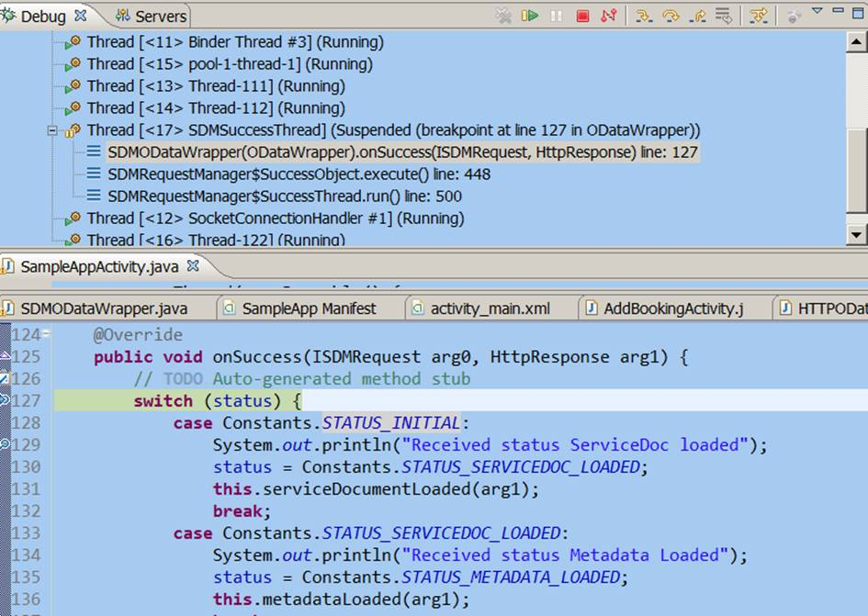
Task: Click onSuccess method name in editor
Action: [x=257, y=357]
